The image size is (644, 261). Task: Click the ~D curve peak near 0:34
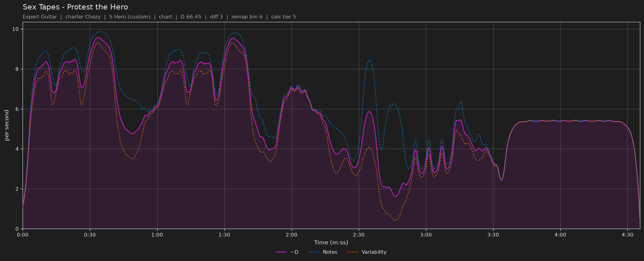(x=99, y=37)
